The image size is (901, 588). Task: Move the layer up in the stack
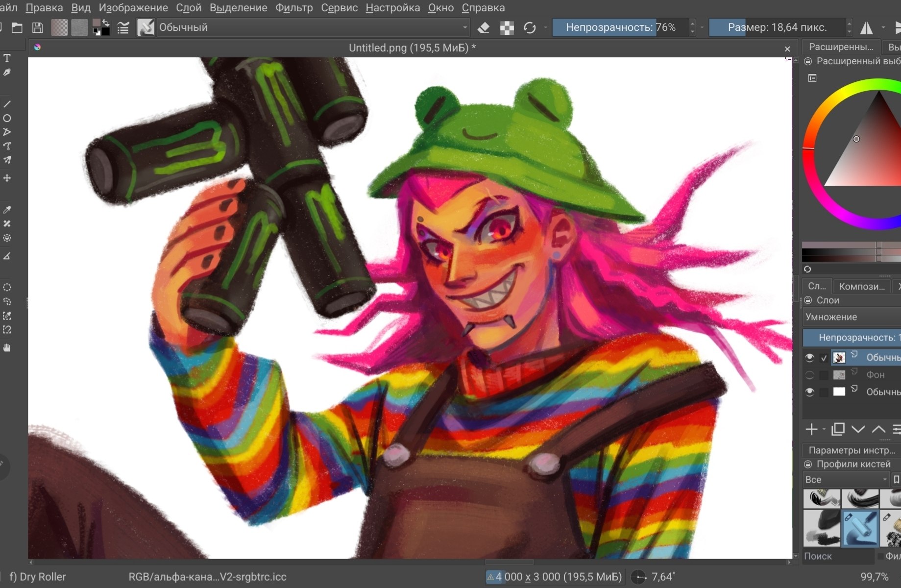878,429
